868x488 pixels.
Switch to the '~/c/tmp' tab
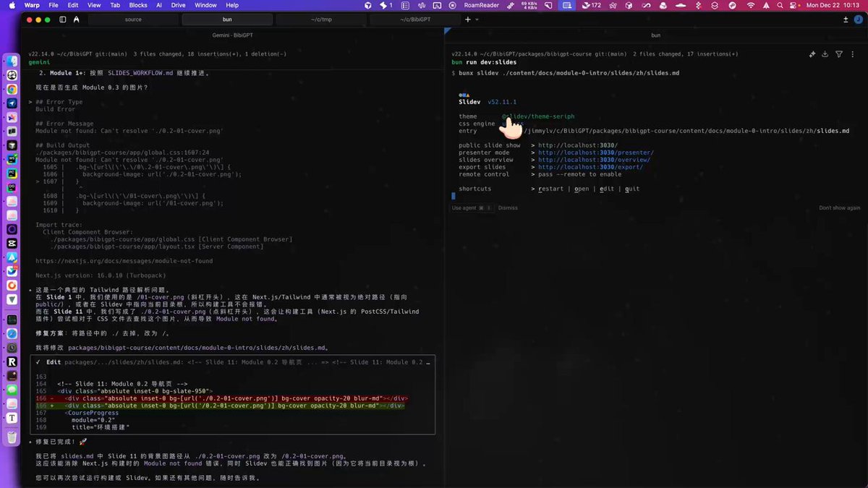point(322,20)
